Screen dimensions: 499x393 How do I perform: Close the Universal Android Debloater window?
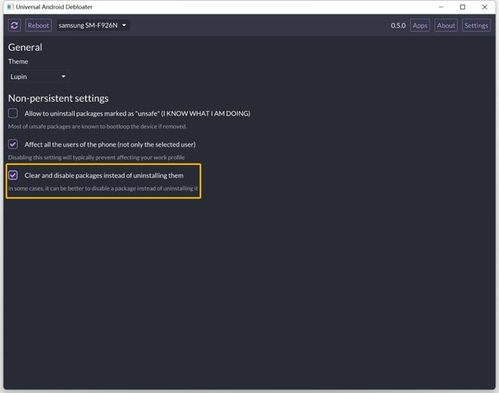point(485,7)
